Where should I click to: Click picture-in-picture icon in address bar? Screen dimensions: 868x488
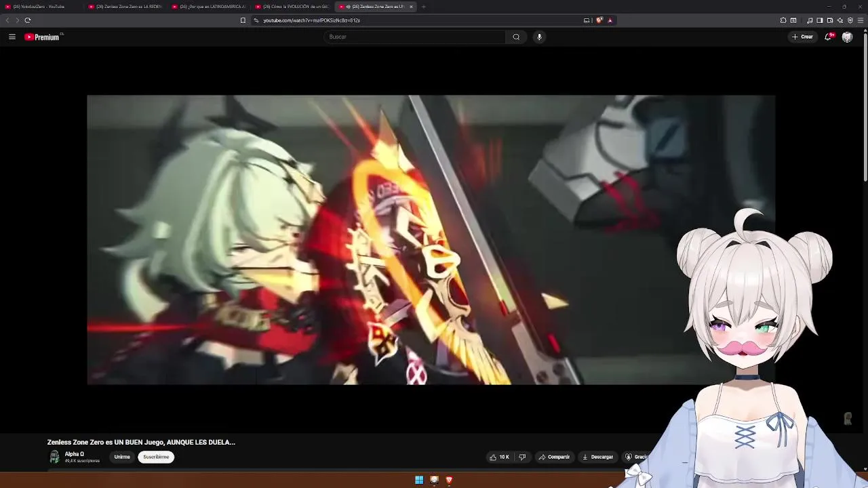[x=587, y=20]
